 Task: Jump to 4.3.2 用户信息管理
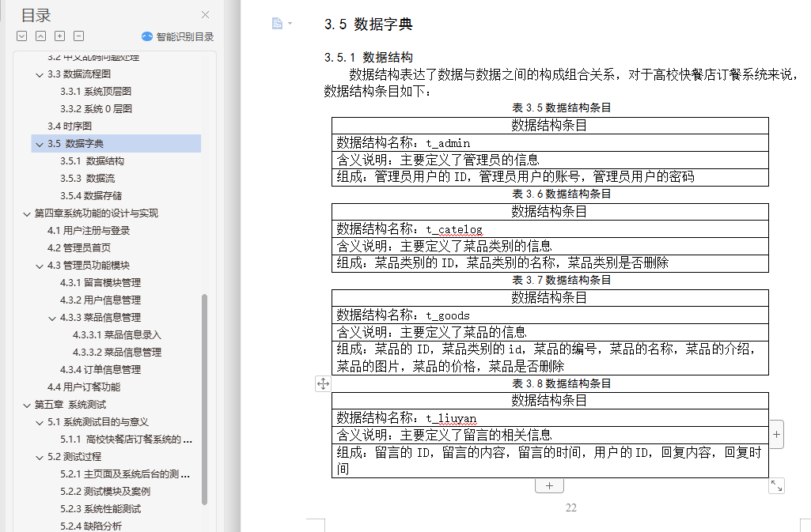tap(100, 300)
